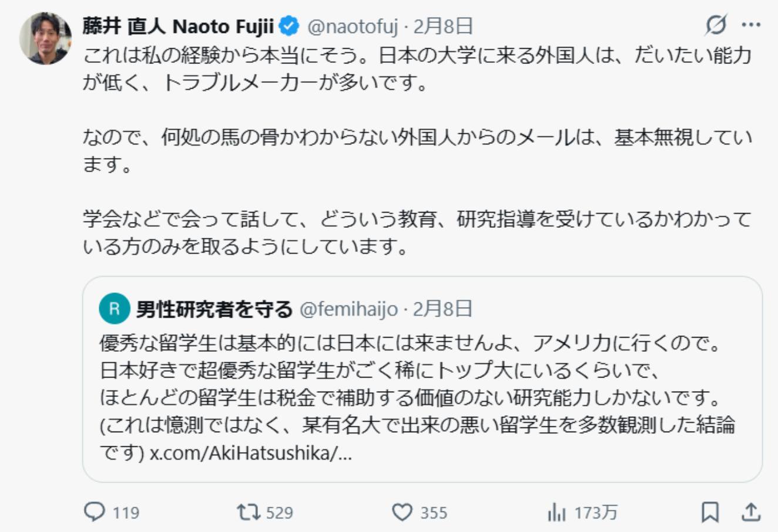Click the reply speech bubble icon
Image resolution: width=778 pixels, height=532 pixels.
click(95, 512)
